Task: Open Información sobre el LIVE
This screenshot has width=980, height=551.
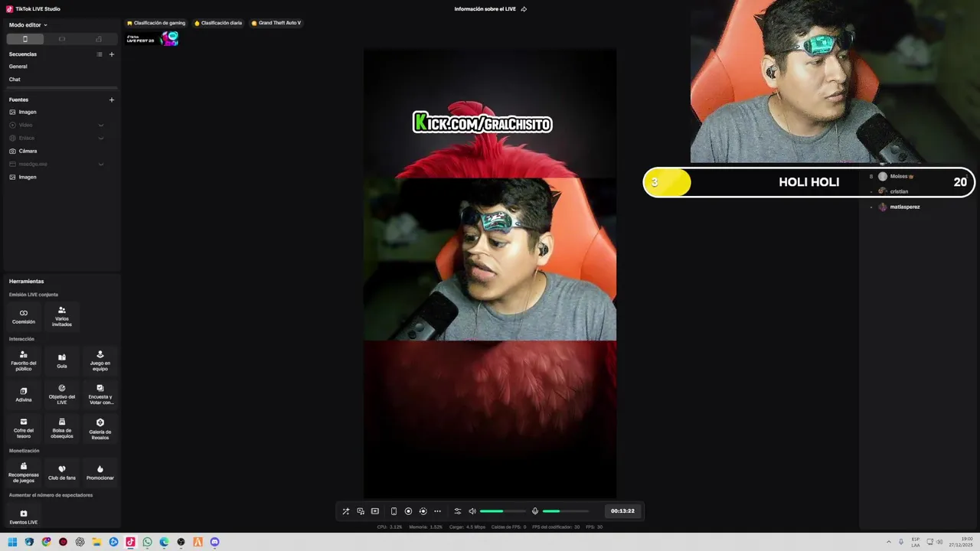Action: pos(485,9)
